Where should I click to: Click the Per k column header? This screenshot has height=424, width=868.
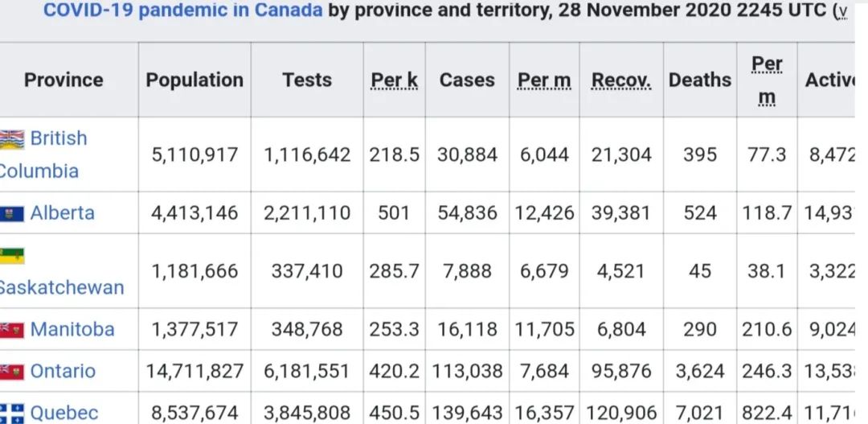tap(394, 80)
